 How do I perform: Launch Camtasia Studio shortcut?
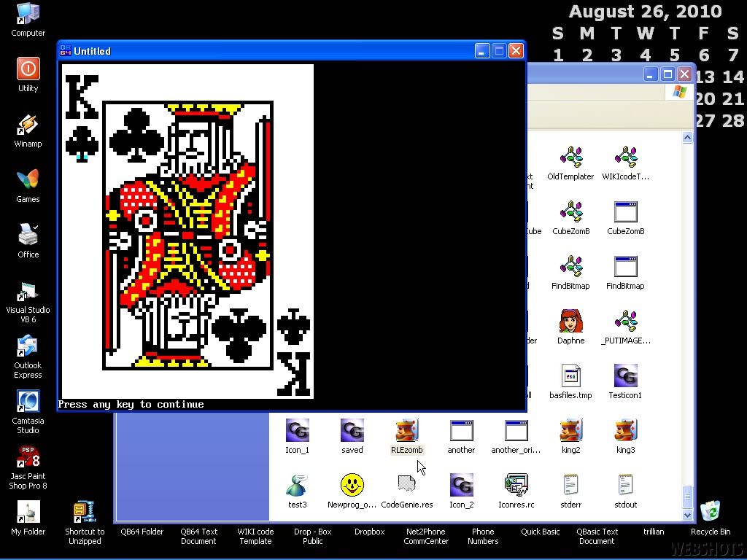pyautogui.click(x=28, y=413)
